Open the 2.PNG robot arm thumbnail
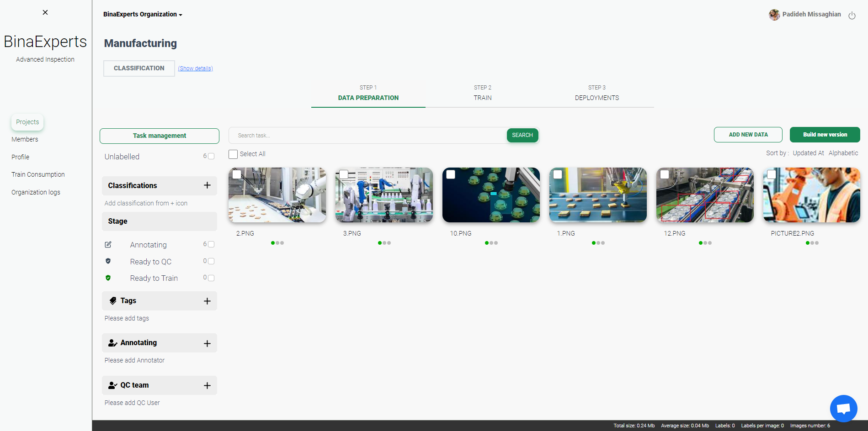 click(277, 195)
